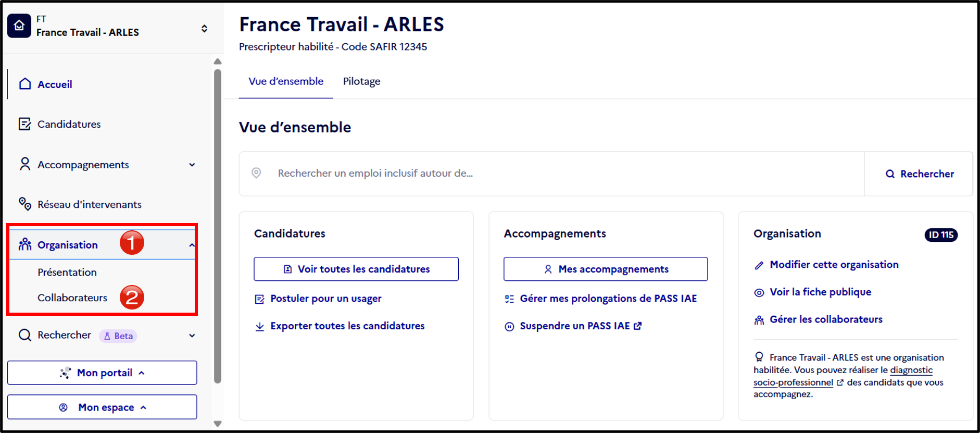The height and width of the screenshot is (433, 980).
Task: Click the Candidatures edit-document icon in sidebar
Action: point(24,124)
